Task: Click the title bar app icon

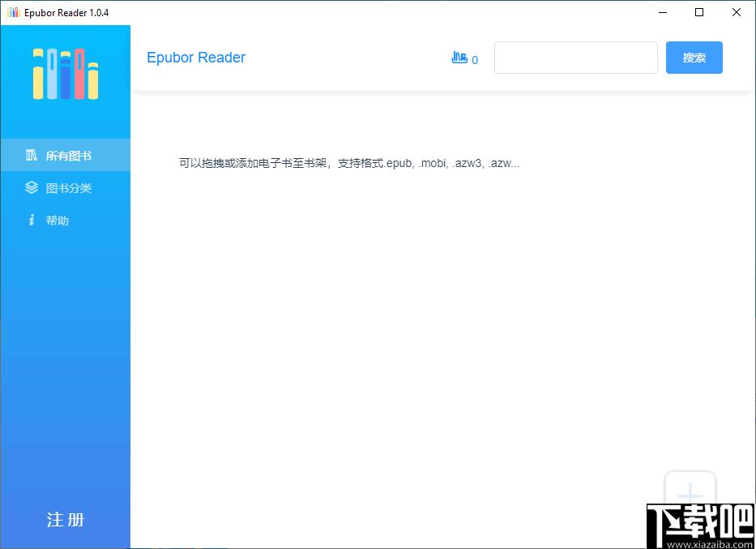Action: click(14, 12)
